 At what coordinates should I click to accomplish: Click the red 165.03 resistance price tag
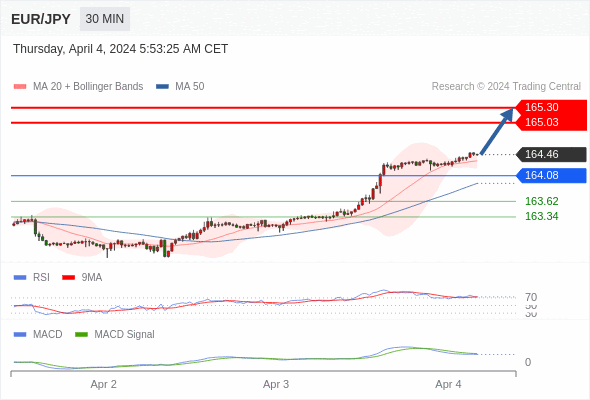[x=551, y=123]
